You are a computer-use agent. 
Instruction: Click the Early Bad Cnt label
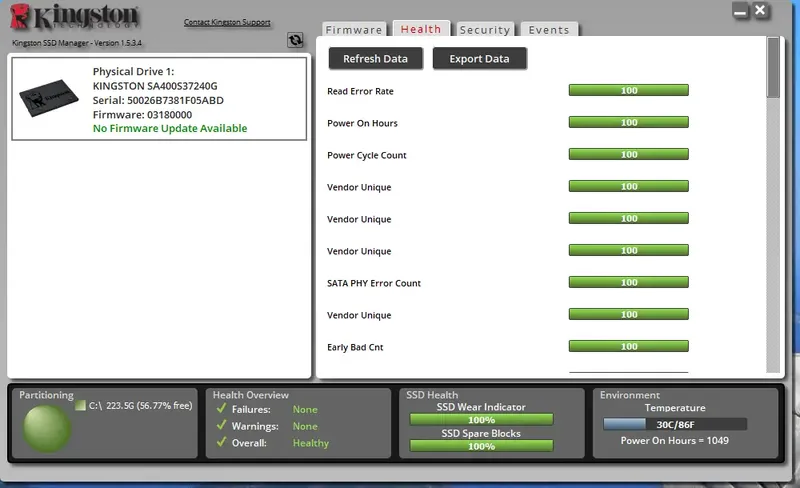[x=355, y=347]
